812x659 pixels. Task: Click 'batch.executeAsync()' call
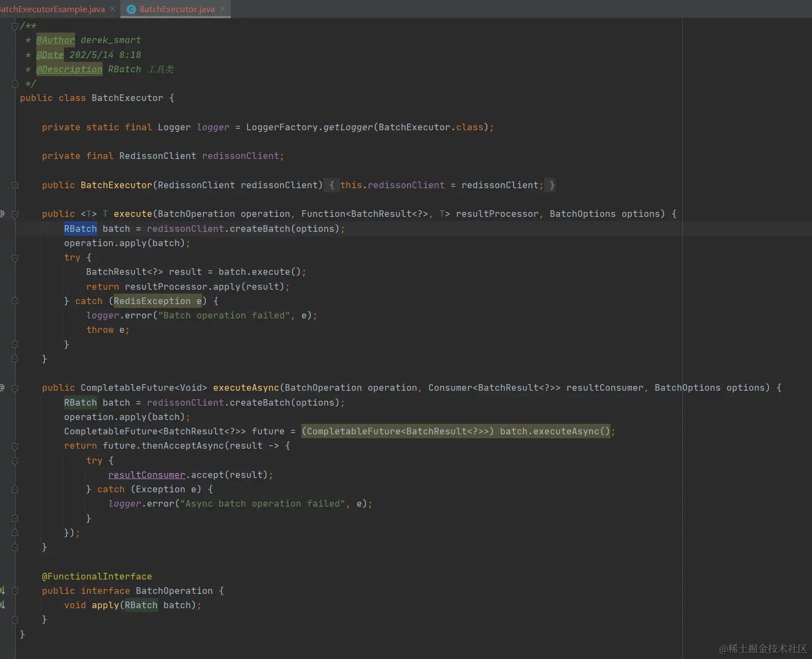tap(555, 432)
